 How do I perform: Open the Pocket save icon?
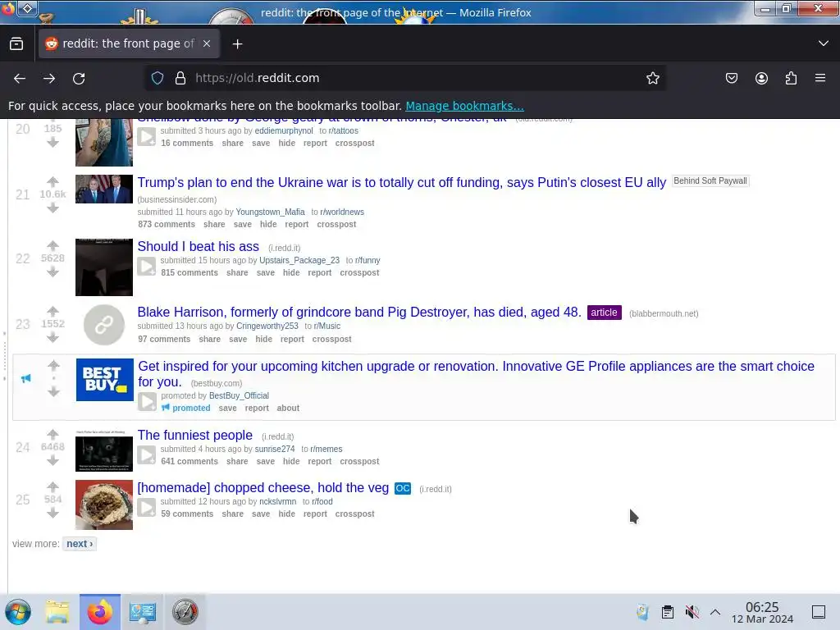click(x=731, y=78)
